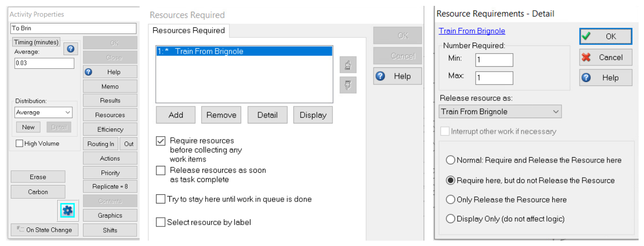
Task: Click the Max number required field
Action: (494, 78)
